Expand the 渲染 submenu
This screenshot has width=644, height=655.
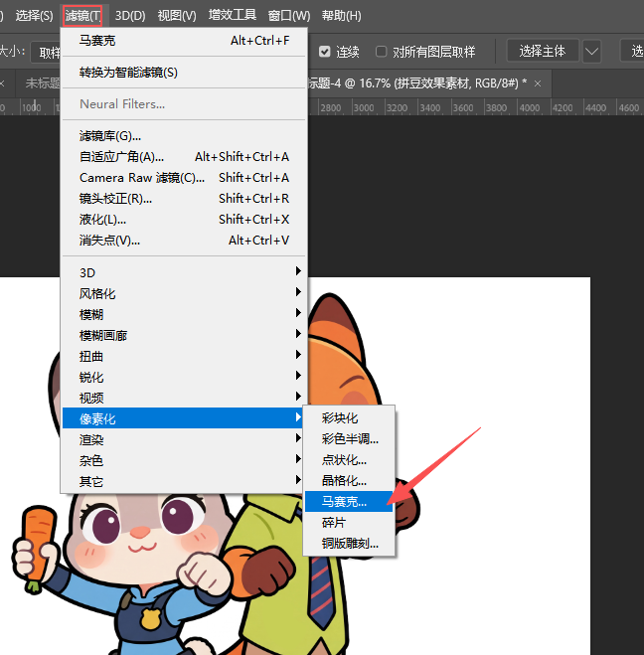(184, 439)
